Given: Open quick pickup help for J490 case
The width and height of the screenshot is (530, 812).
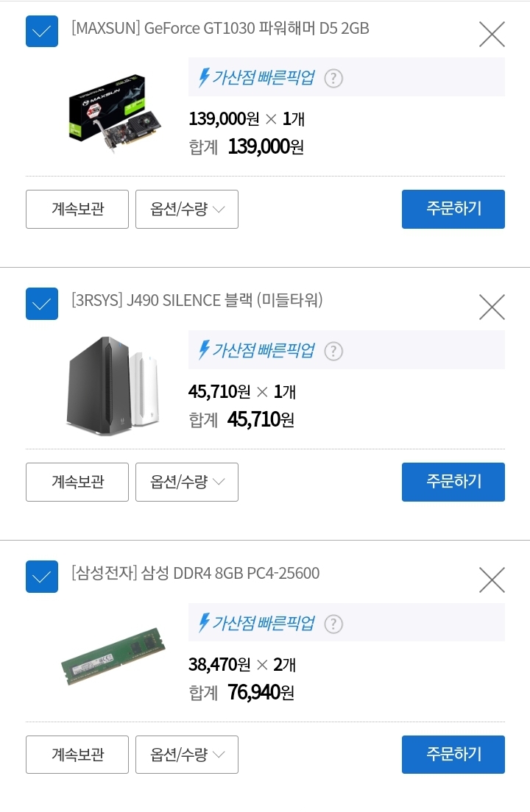Looking at the screenshot, I should (333, 351).
